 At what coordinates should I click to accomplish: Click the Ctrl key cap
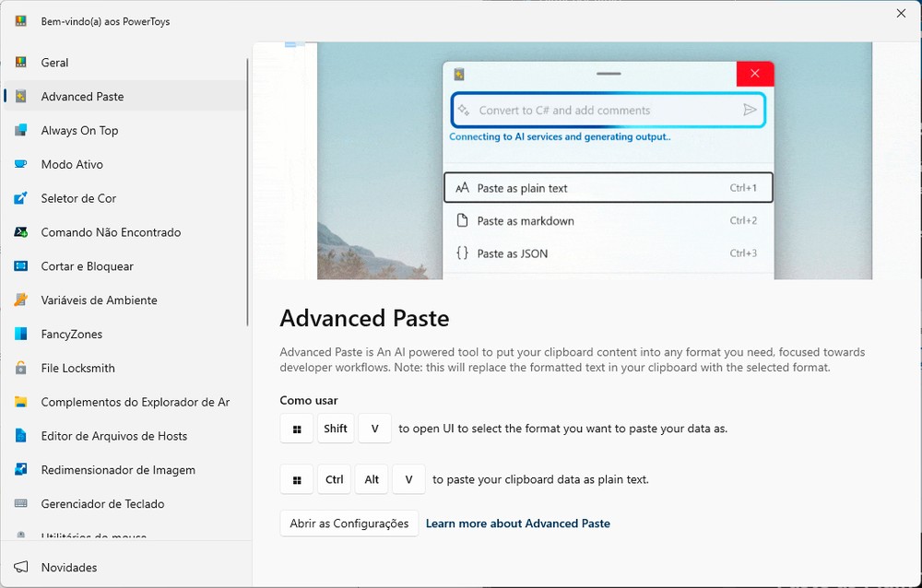click(x=334, y=479)
